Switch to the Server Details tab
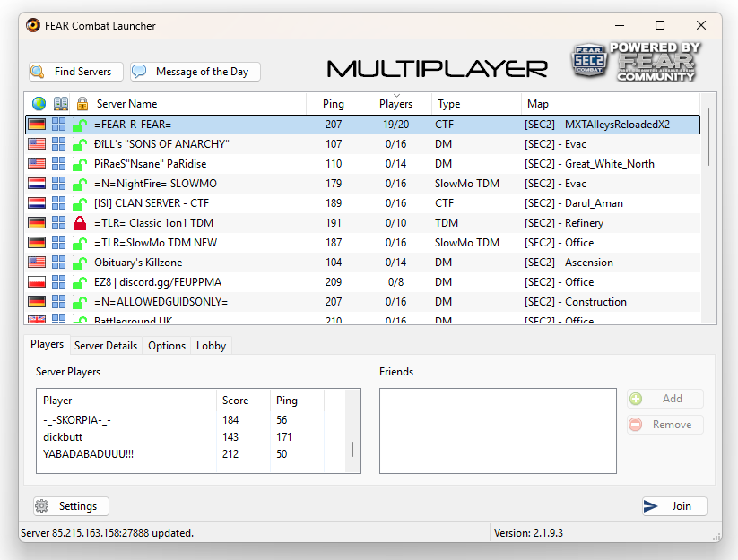The height and width of the screenshot is (560, 738). pyautogui.click(x=105, y=345)
